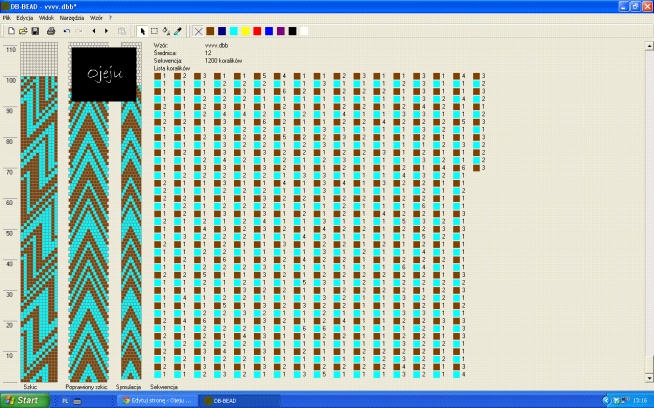Choose the purple color swatch
654x408 pixels.
tap(281, 31)
